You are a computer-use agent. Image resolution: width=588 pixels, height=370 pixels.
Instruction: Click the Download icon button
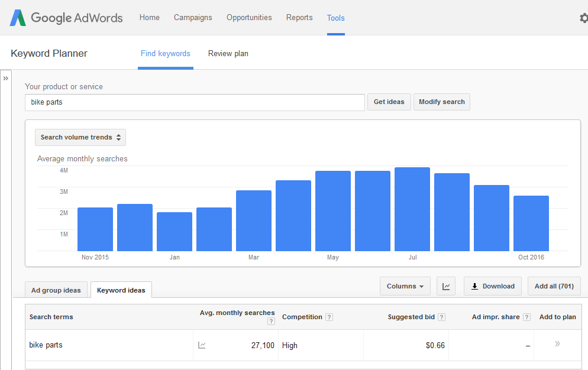point(492,286)
